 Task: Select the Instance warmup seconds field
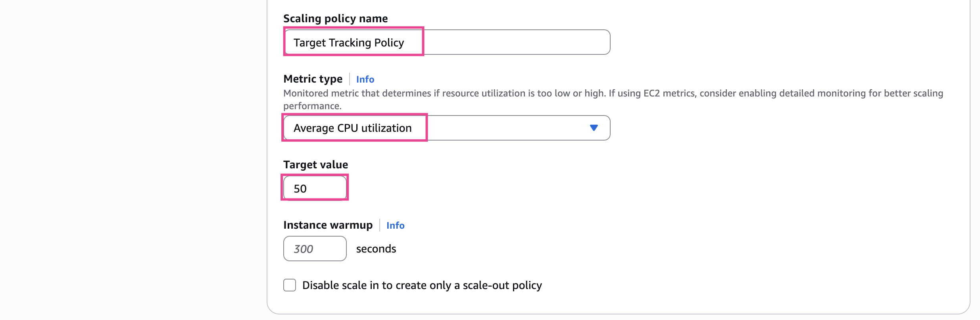click(x=315, y=249)
